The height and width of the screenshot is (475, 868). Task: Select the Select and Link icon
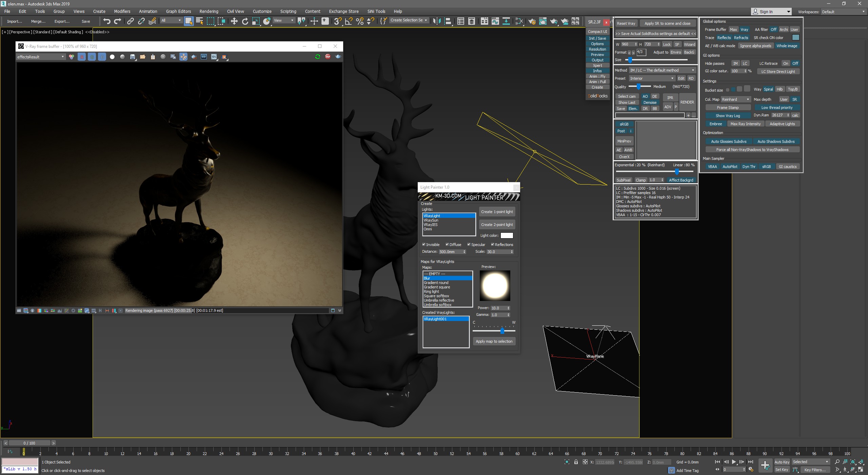(x=130, y=21)
